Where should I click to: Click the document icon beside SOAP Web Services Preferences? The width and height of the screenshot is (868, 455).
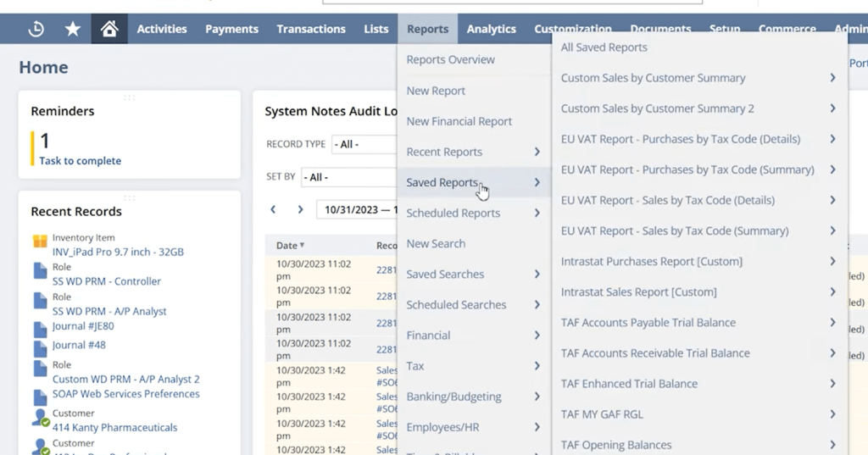pyautogui.click(x=40, y=397)
